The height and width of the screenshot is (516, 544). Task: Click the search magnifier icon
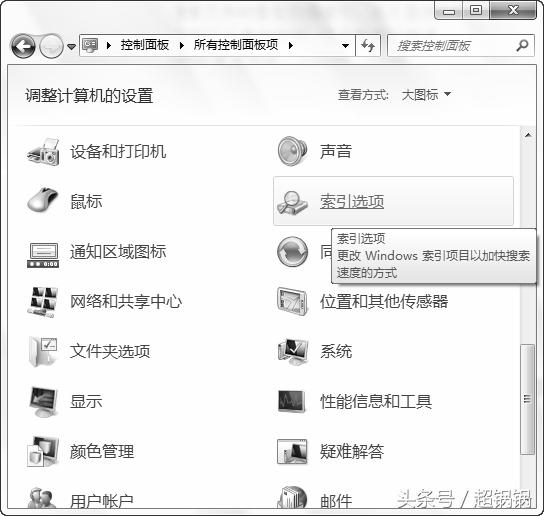(x=522, y=45)
